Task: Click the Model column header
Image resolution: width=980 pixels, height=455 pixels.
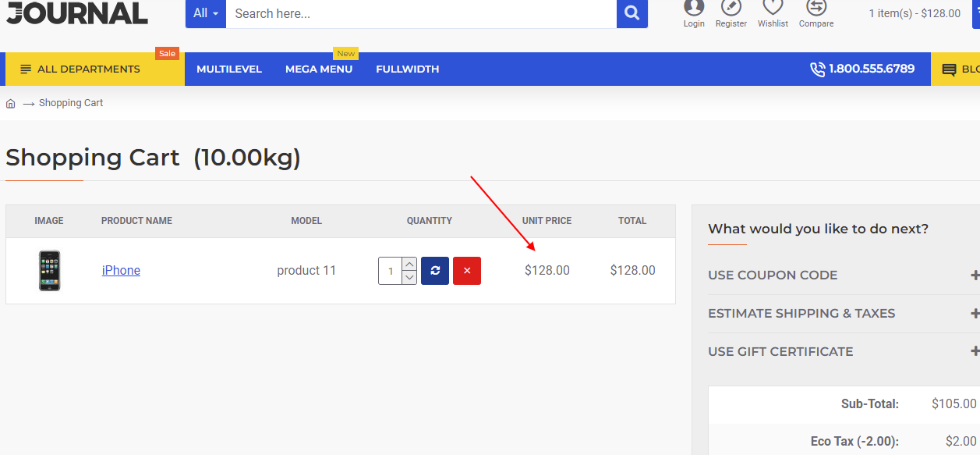Action: (306, 221)
